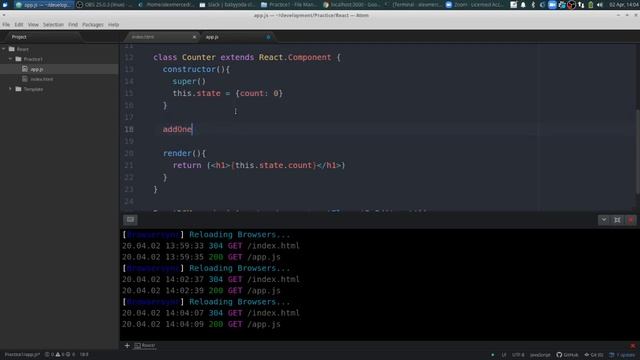Click the line reading class Counter extends React.Component
The image size is (640, 360).
coord(247,58)
